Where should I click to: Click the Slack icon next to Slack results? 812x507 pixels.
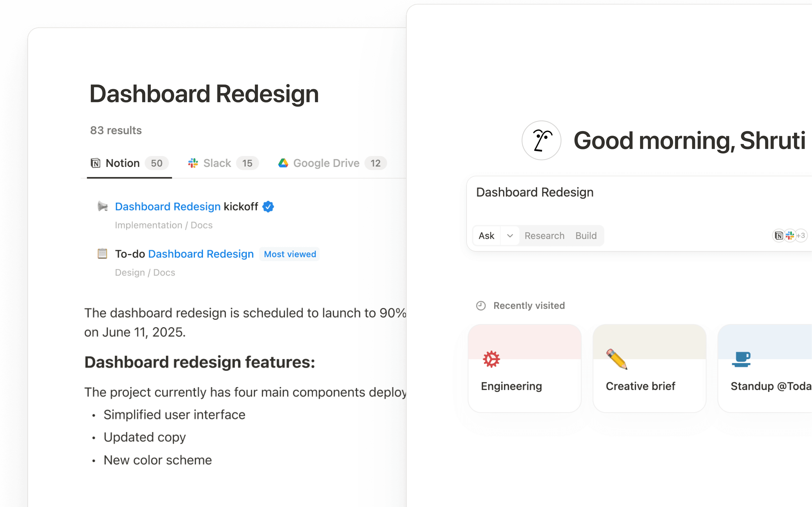pos(193,163)
